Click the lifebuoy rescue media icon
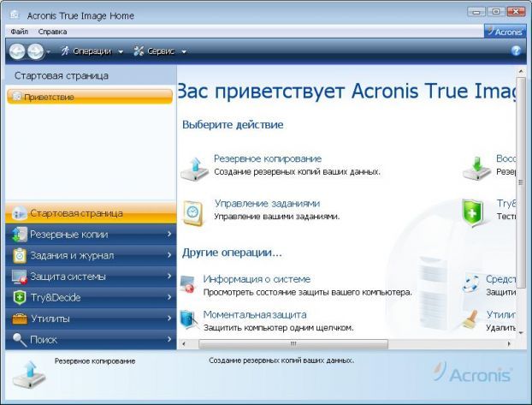The width and height of the screenshot is (532, 405). click(x=470, y=284)
